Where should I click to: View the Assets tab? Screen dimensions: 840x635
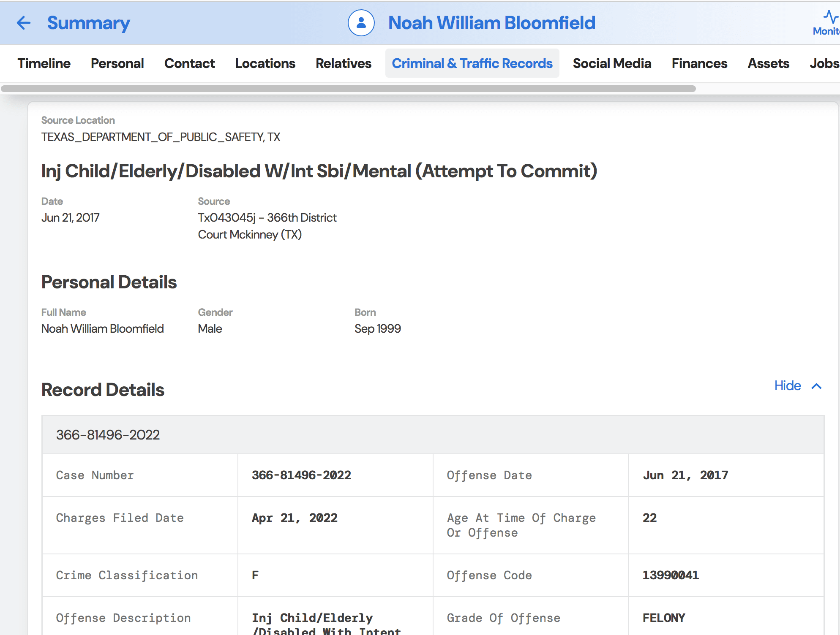[x=768, y=63]
